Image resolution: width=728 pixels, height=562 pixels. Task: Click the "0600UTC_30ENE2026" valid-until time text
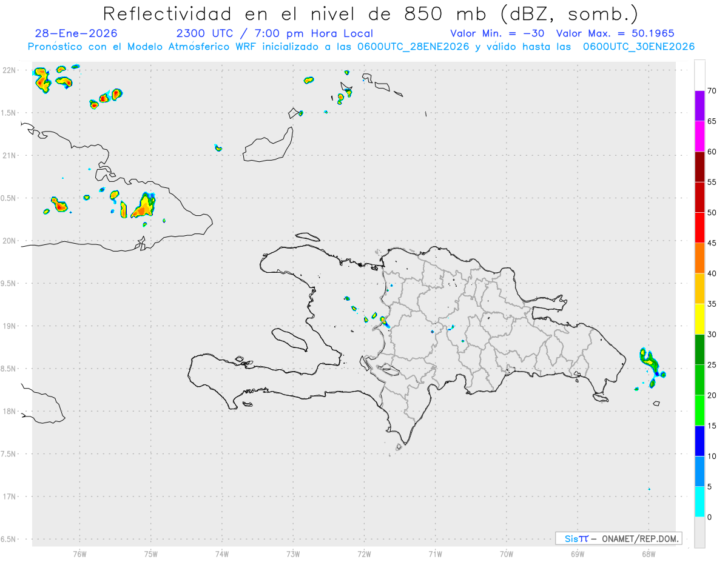pos(638,47)
